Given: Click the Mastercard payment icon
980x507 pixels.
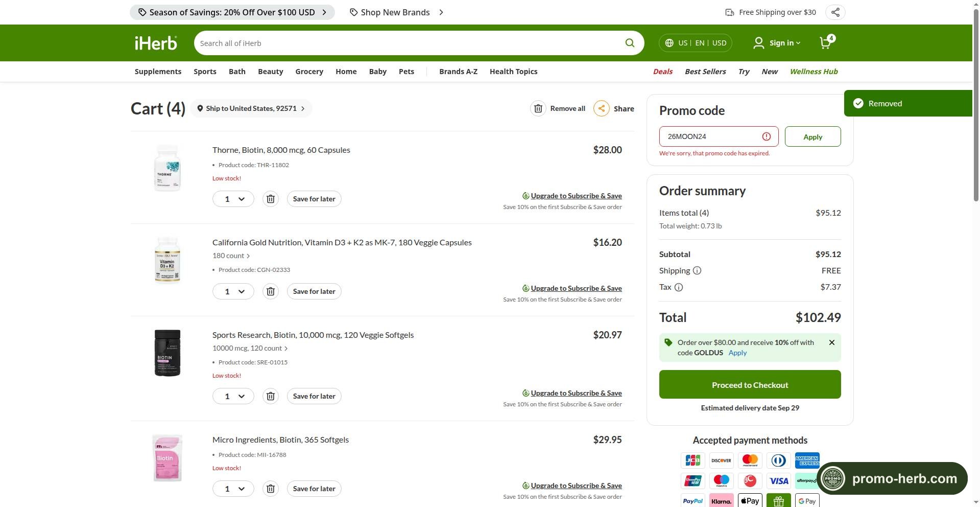Looking at the screenshot, I should [x=750, y=460].
